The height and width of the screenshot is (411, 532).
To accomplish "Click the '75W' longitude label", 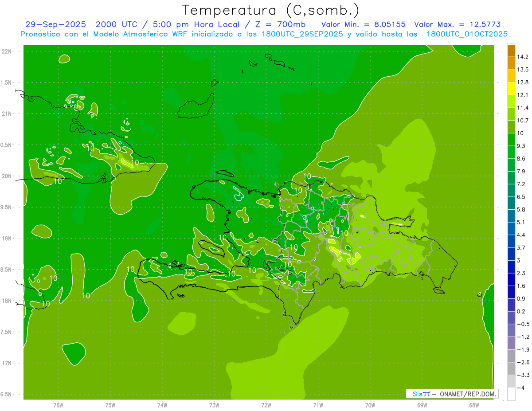I will point(110,405).
